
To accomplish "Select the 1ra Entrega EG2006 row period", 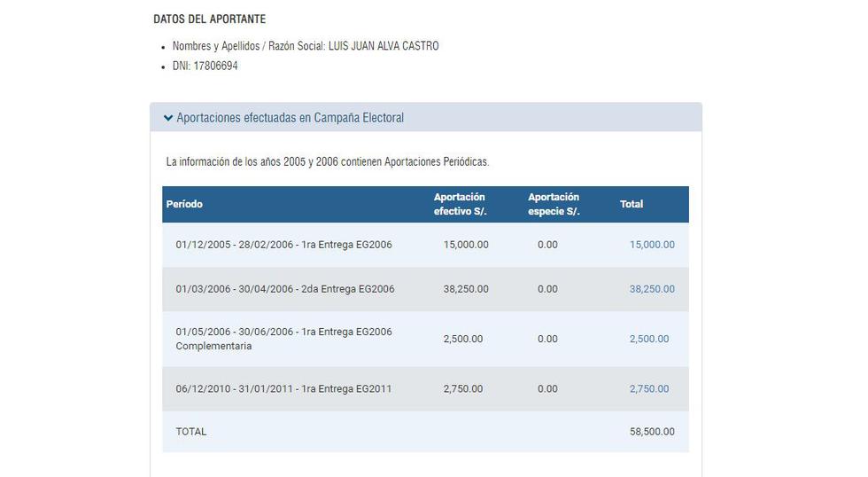I will 284,245.
